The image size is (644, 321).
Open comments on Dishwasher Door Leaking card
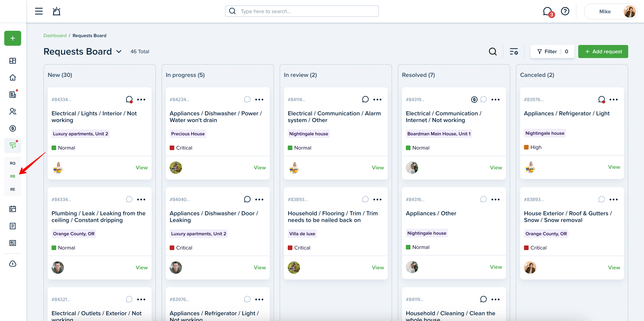pyautogui.click(x=247, y=199)
